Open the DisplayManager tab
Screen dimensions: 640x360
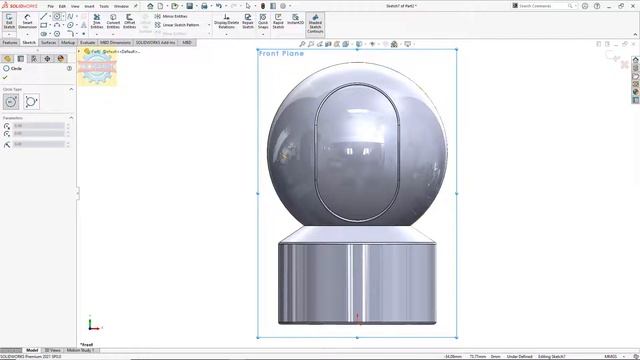(x=61, y=59)
